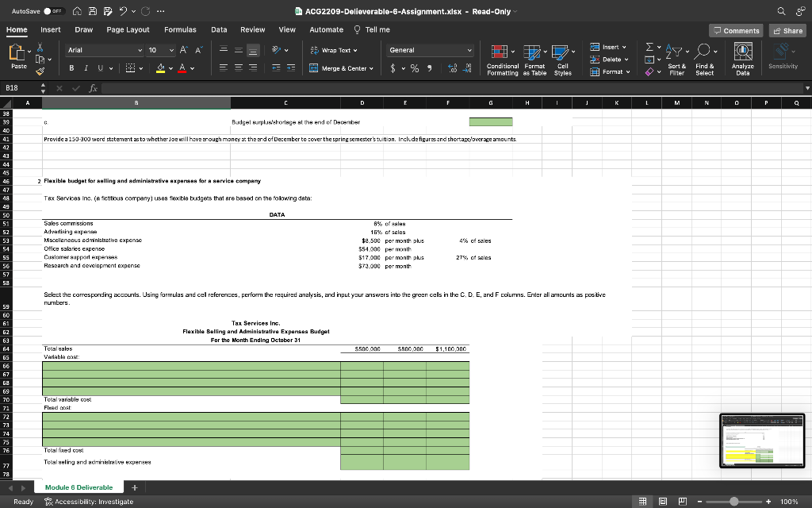Click the Percent Style icon

click(413, 68)
